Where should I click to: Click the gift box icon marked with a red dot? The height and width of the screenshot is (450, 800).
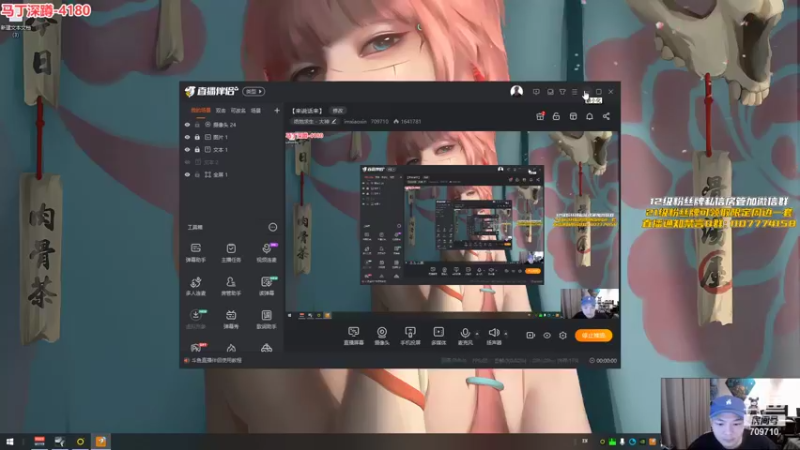tap(540, 116)
